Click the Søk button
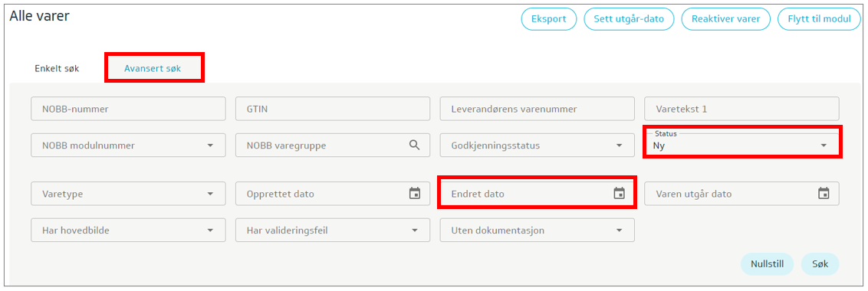Screen dimensions: 868x291 point(820,264)
